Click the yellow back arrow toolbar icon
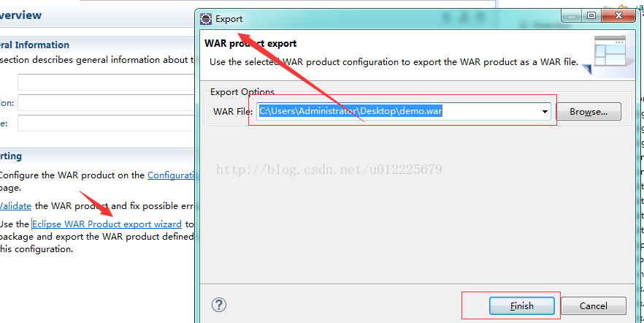Image resolution: width=644 pixels, height=323 pixels. pyautogui.click(x=624, y=7)
